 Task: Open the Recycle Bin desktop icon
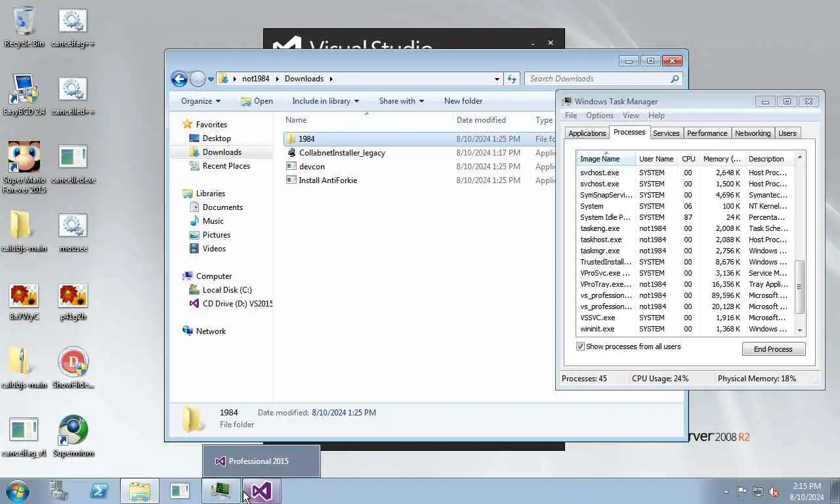(24, 26)
